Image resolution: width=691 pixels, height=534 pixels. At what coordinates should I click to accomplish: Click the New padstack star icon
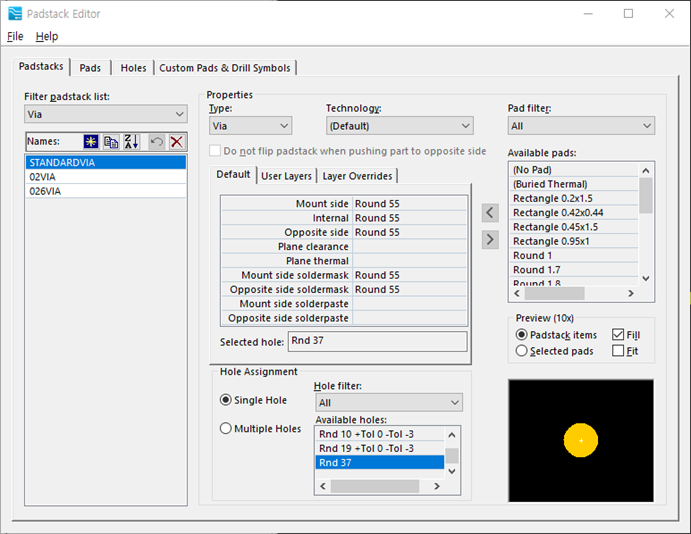91,142
